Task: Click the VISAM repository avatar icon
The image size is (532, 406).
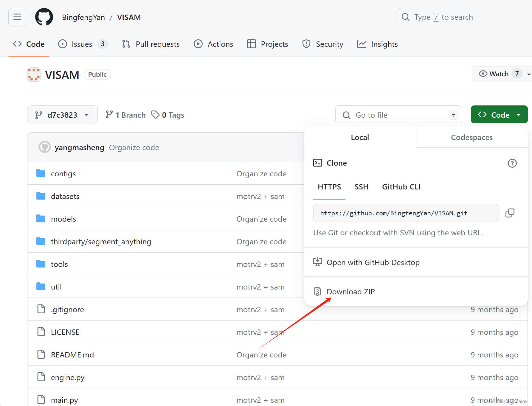Action: point(34,74)
